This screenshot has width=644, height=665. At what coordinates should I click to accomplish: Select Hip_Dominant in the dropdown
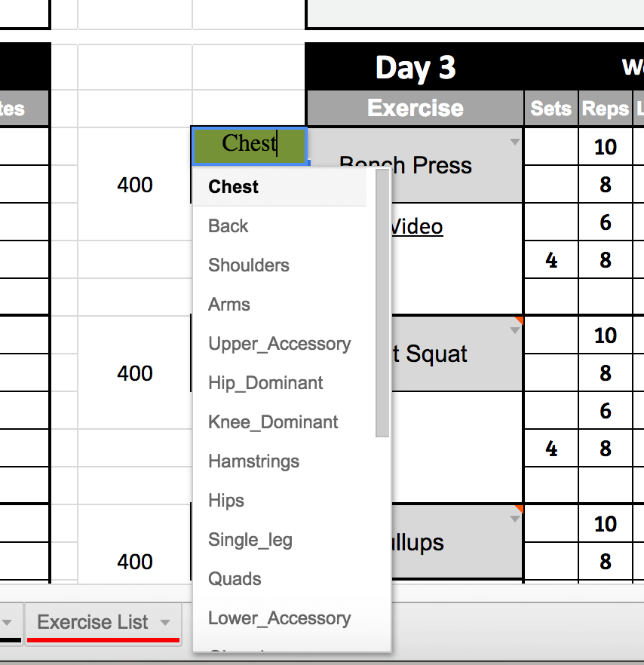pyautogui.click(x=265, y=383)
